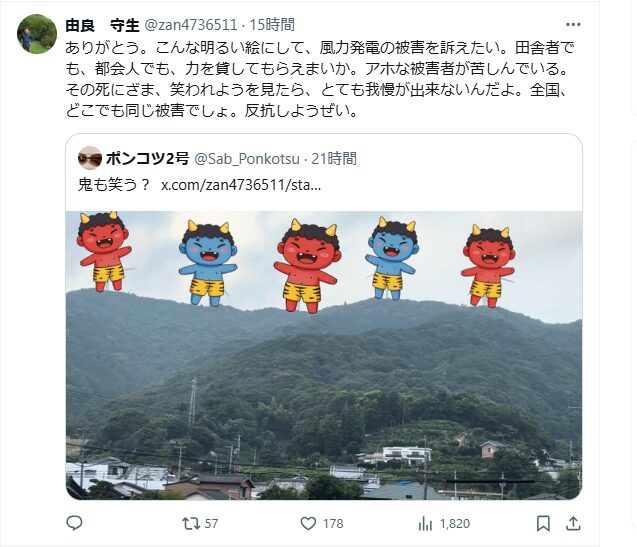Open x.com/zan4736511/sta... link
Image resolution: width=637 pixels, height=547 pixels.
tap(241, 185)
